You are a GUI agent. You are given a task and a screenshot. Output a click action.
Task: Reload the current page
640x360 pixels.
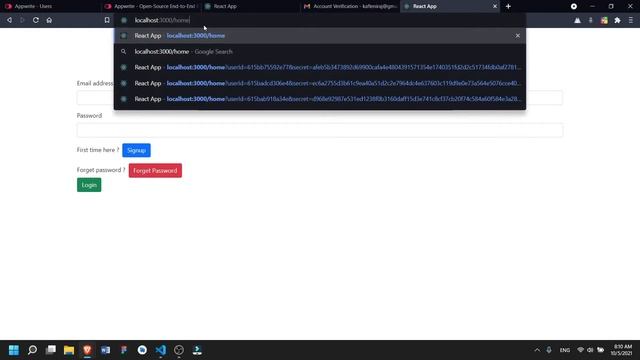click(x=36, y=20)
